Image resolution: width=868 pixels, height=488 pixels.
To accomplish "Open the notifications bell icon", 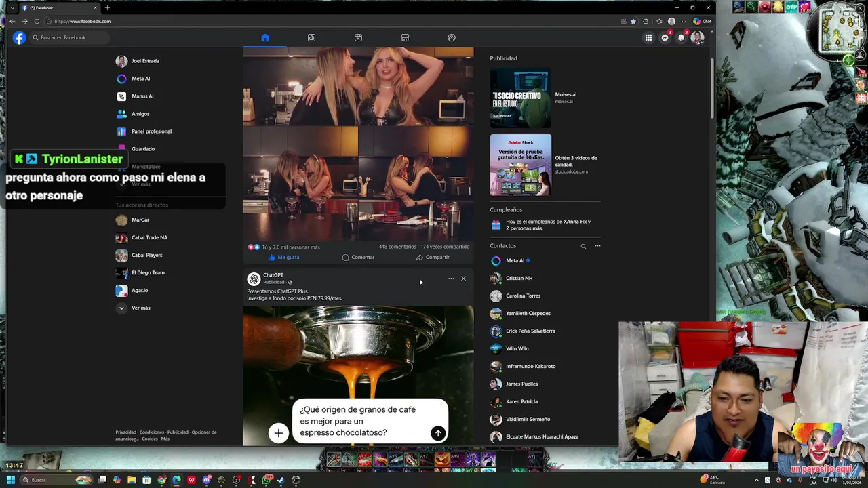I will click(x=681, y=38).
